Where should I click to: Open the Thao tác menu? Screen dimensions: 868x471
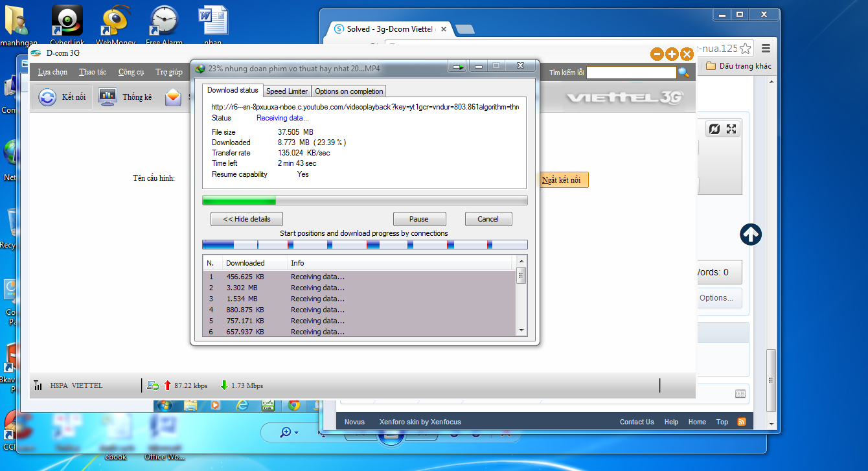tap(93, 72)
